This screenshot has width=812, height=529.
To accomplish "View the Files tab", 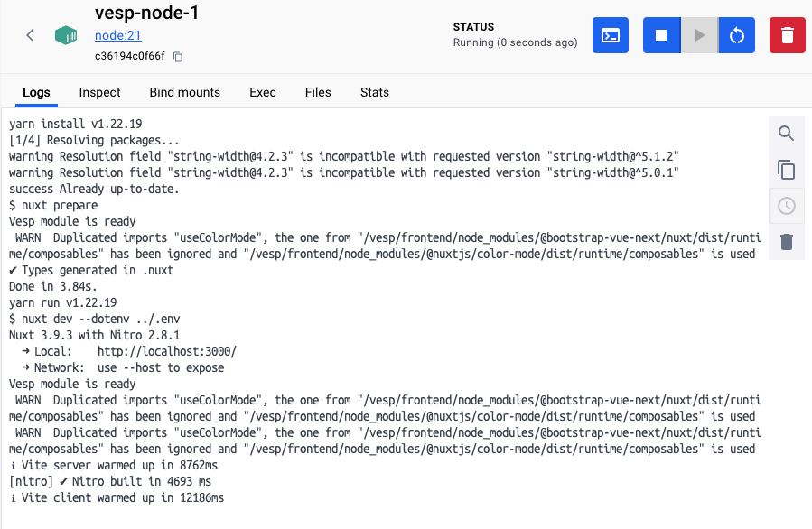I will tap(318, 92).
